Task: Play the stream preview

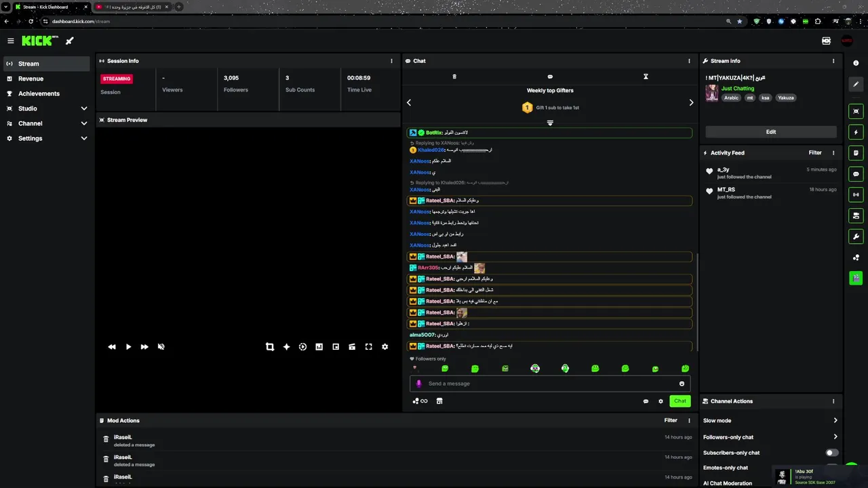Action: coord(128,346)
